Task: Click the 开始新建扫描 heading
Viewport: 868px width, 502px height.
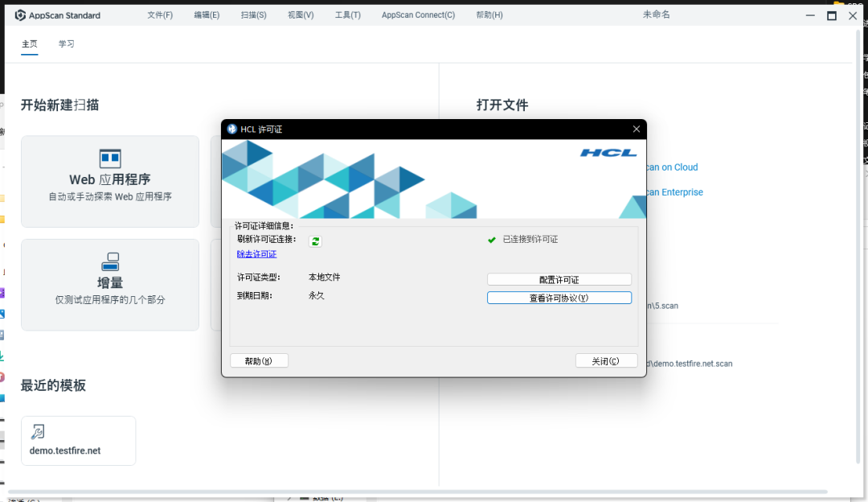Action: click(x=59, y=105)
